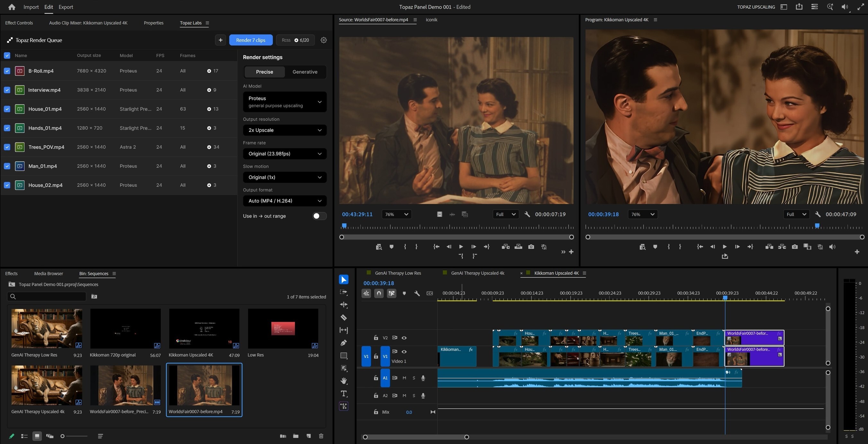The width and height of the screenshot is (868, 444).
Task: Select Generative render mode
Action: point(305,72)
